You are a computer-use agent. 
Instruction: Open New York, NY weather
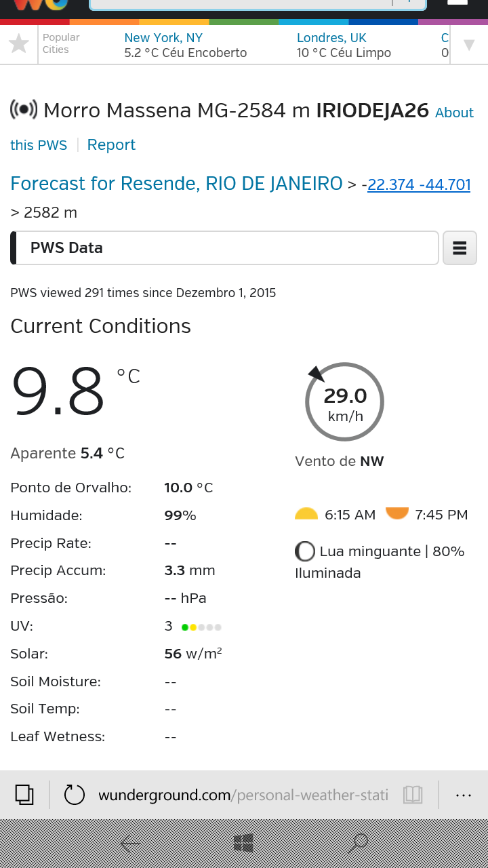185,45
